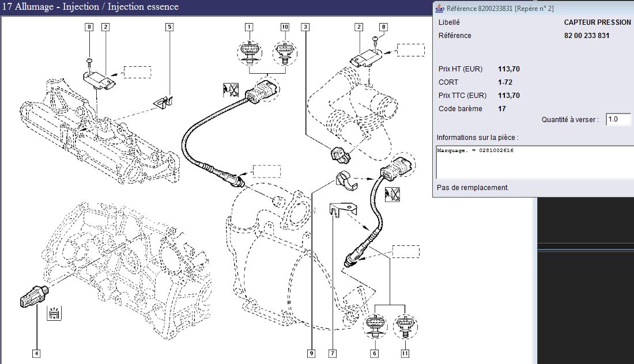The width and height of the screenshot is (634, 364).
Task: Select callout 6 at the bottom right
Action: coord(375,354)
